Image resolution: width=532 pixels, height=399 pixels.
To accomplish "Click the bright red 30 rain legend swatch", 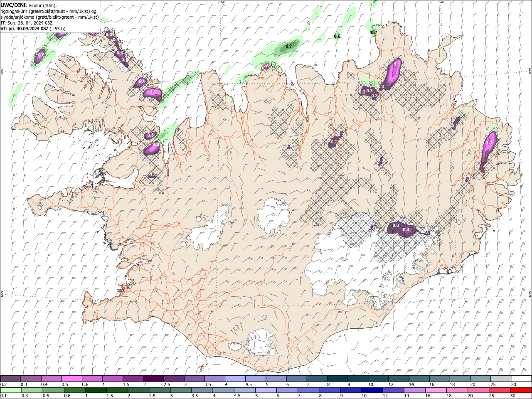I will click(x=521, y=390).
